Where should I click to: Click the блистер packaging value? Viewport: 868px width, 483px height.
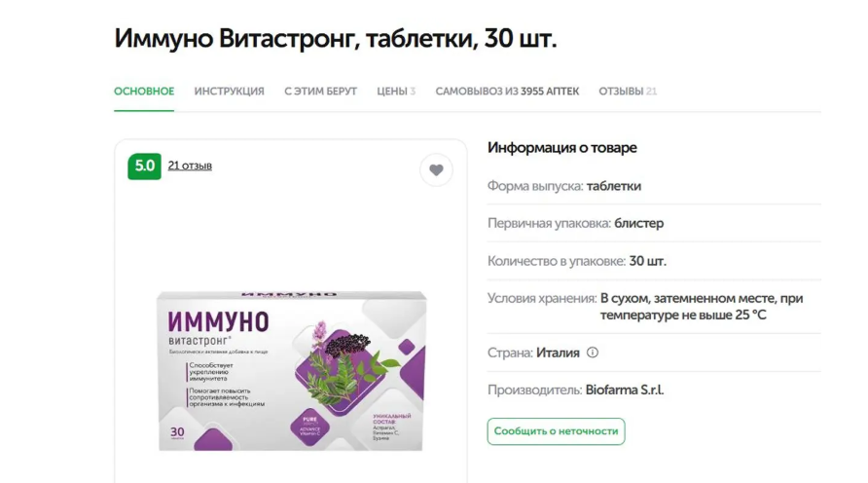tap(638, 223)
